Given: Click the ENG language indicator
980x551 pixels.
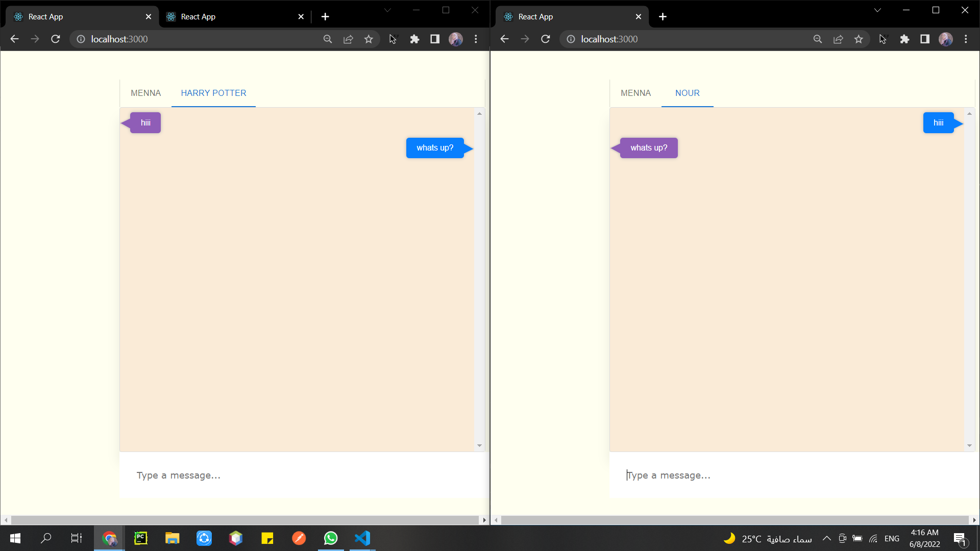Looking at the screenshot, I should pyautogui.click(x=892, y=538).
